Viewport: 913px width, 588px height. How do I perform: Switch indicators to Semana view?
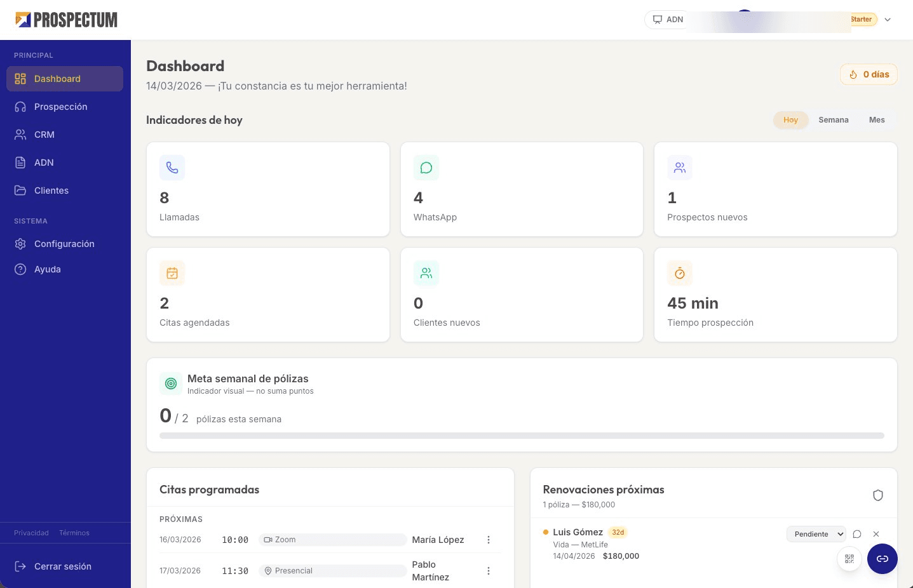point(833,119)
